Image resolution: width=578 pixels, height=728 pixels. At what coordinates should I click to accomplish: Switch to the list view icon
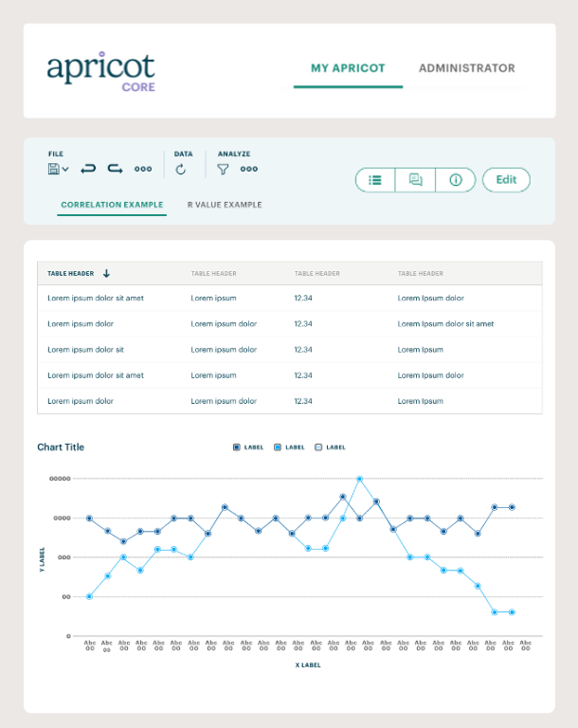[x=375, y=180]
